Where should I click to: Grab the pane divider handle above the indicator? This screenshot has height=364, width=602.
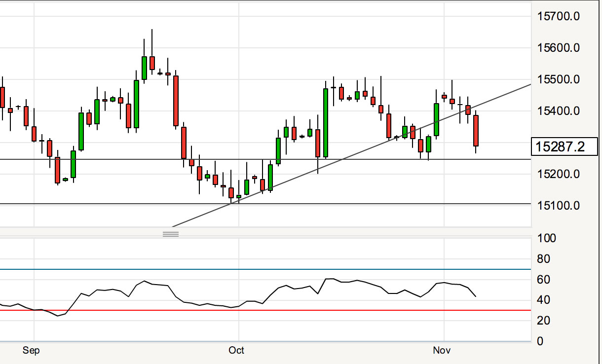tap(171, 234)
